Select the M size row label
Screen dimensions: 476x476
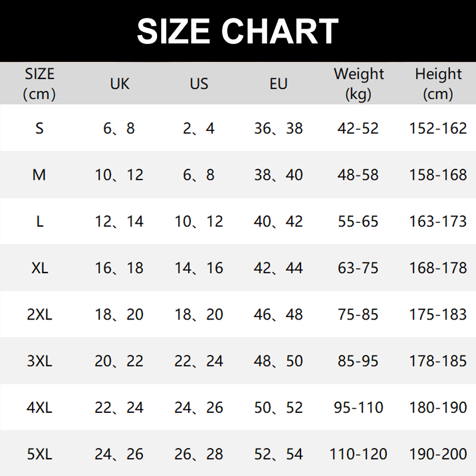pyautogui.click(x=39, y=175)
